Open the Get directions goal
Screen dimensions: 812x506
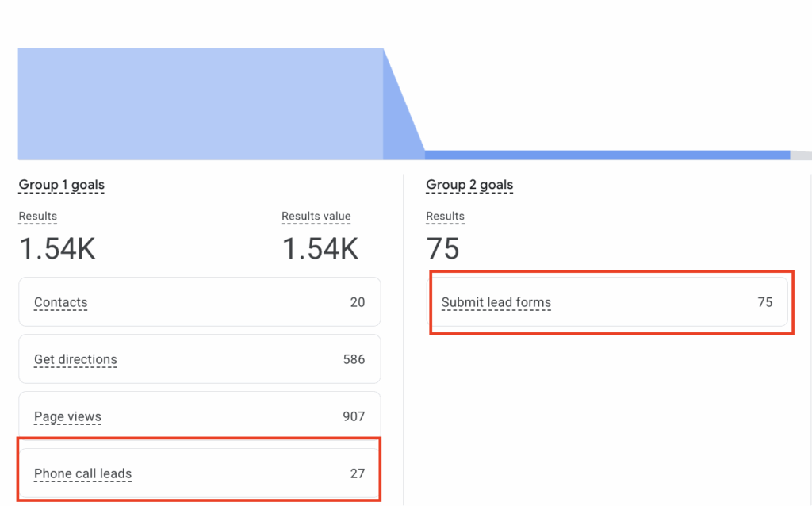75,359
